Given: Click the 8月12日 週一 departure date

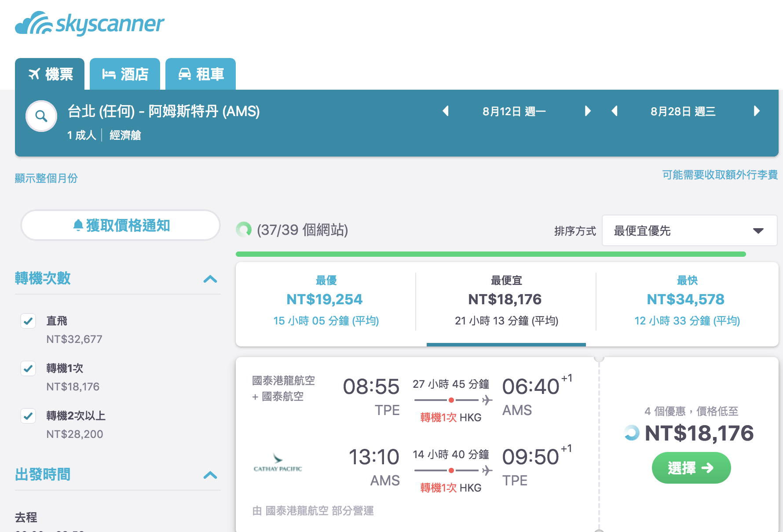Looking at the screenshot, I should 514,111.
